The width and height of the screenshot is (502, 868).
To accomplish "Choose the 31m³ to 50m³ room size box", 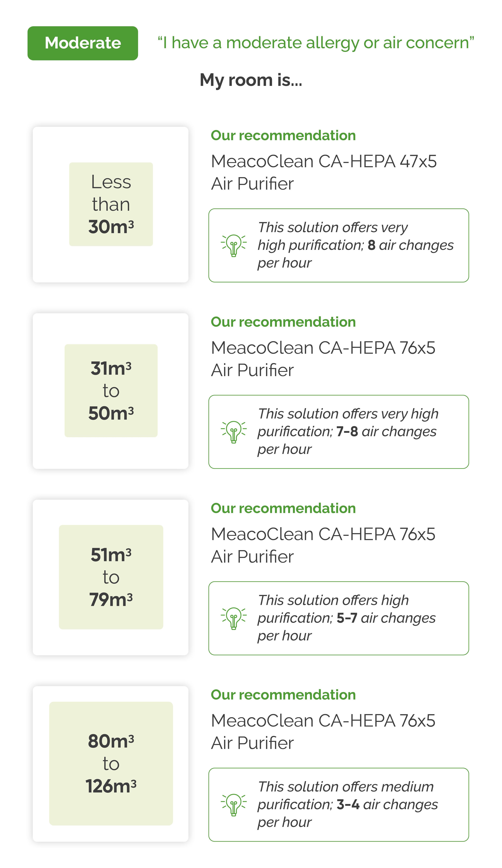I will pos(111,391).
